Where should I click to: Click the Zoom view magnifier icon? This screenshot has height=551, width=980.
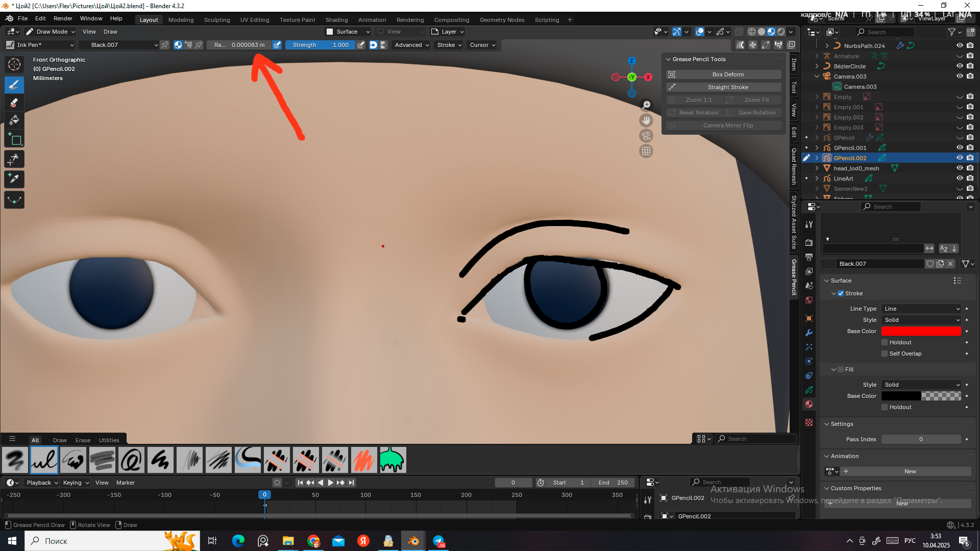(646, 105)
